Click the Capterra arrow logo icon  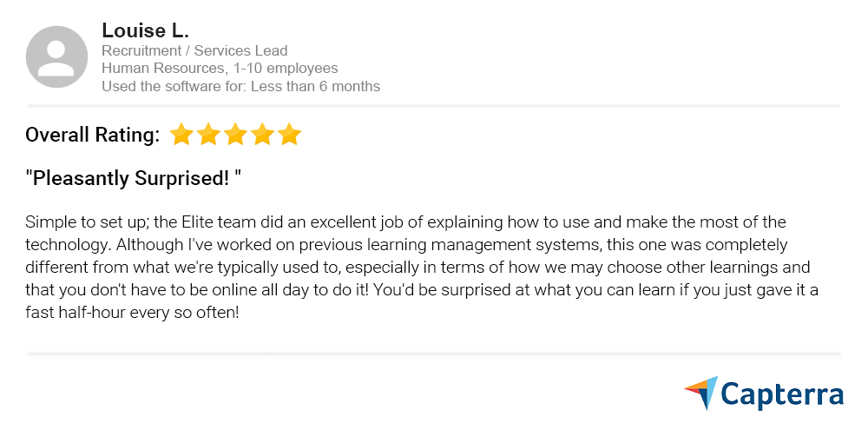pos(701,393)
